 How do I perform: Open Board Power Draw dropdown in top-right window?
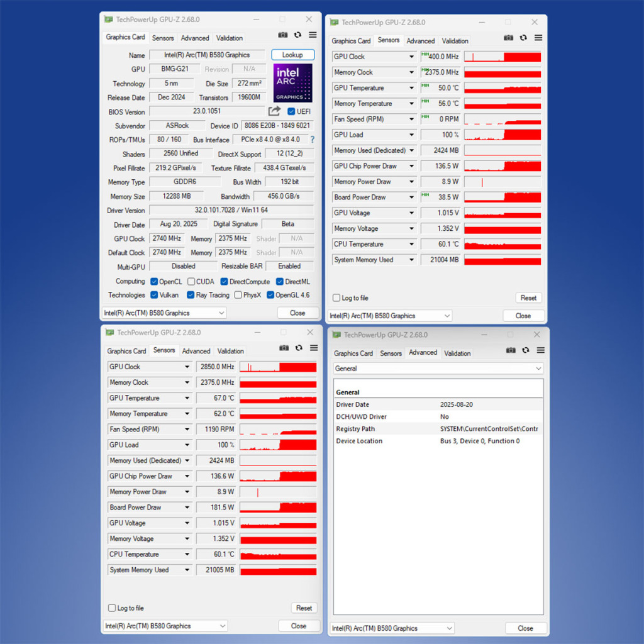(411, 197)
